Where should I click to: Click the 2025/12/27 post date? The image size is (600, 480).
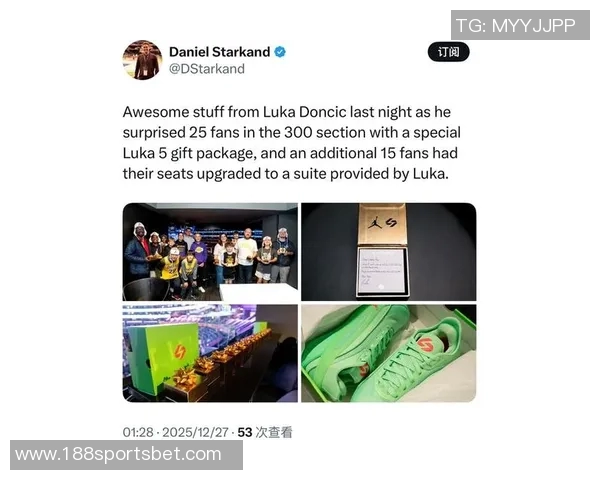point(195,433)
